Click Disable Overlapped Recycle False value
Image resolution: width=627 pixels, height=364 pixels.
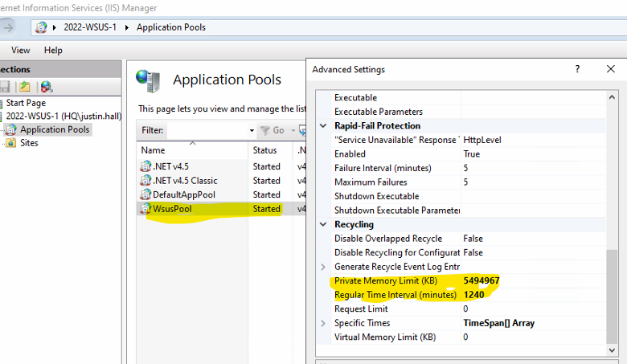(x=473, y=239)
